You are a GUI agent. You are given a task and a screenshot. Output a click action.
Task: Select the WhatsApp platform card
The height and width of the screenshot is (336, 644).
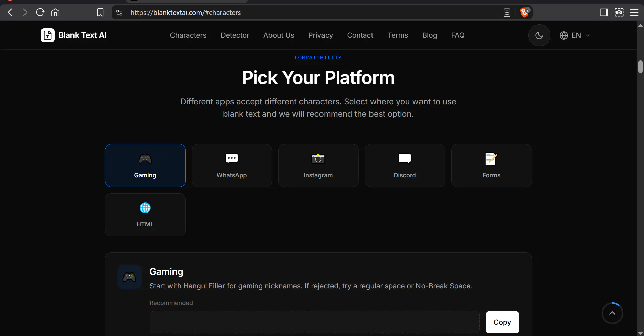[x=232, y=166]
